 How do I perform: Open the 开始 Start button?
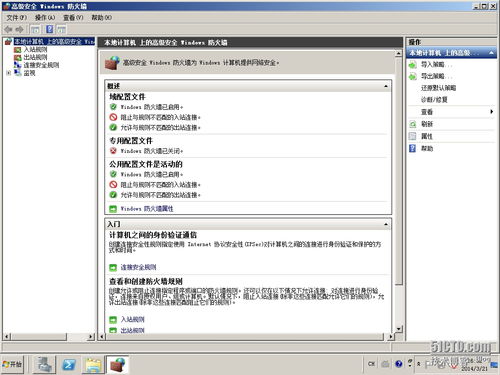(x=12, y=364)
